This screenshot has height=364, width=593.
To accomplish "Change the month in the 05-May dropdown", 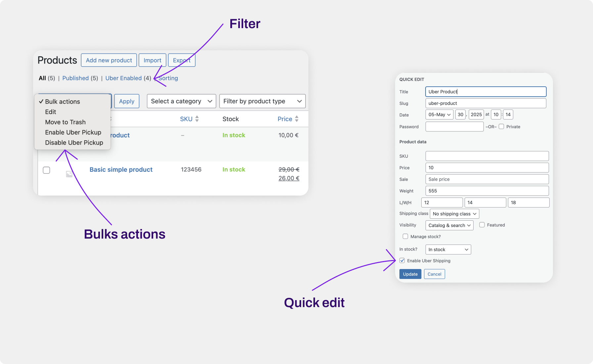I will [439, 114].
